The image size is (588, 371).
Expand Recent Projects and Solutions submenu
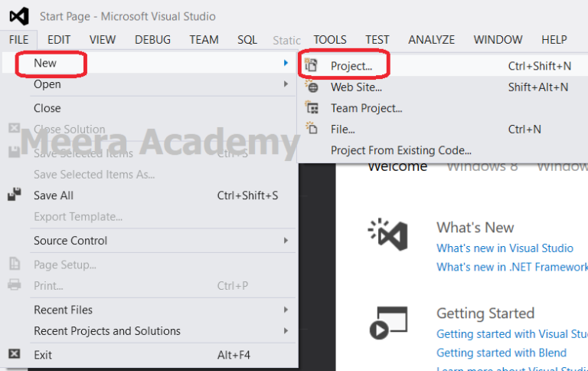(286, 331)
